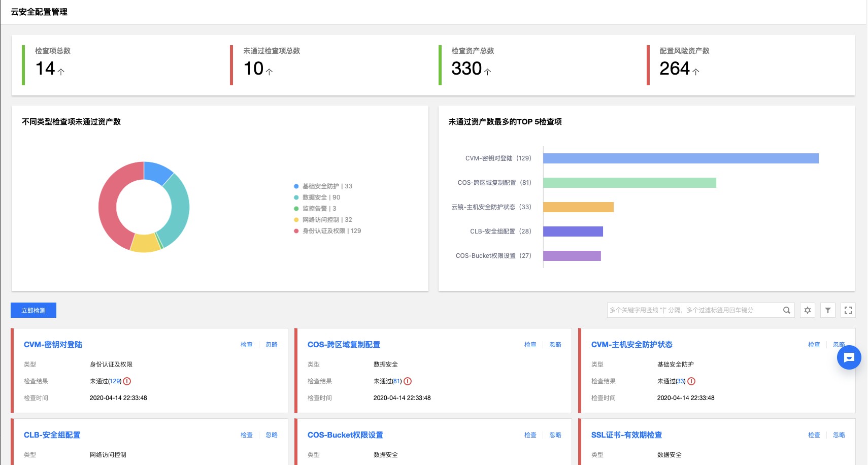Open the CVM-密钥对登陆 check item title
The height and width of the screenshot is (465, 868).
(53, 345)
